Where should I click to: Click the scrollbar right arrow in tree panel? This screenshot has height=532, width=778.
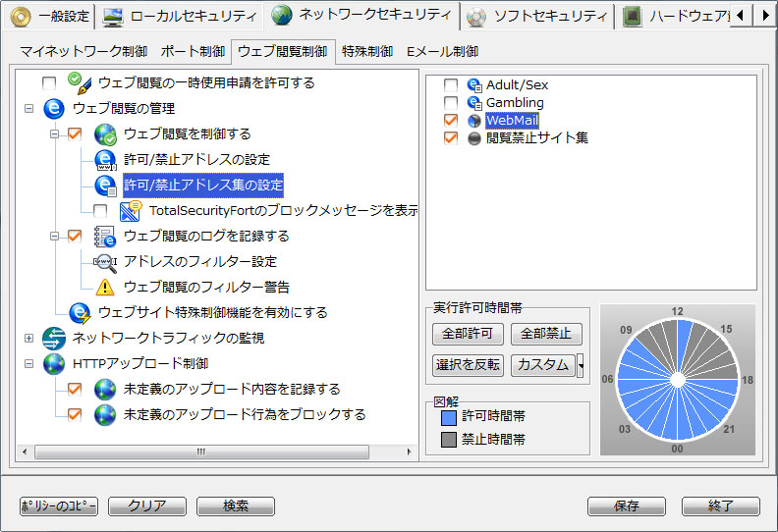click(x=409, y=452)
